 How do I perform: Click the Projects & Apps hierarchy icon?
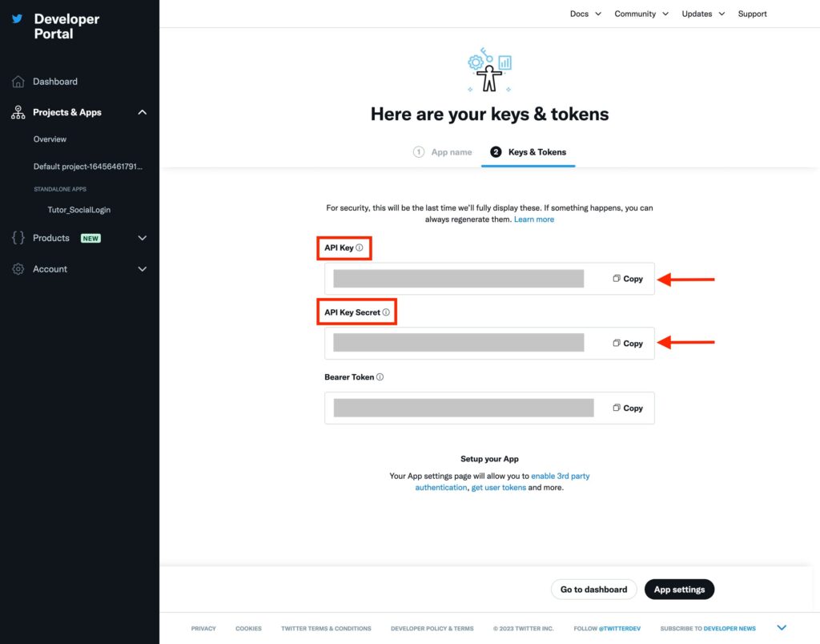click(18, 112)
